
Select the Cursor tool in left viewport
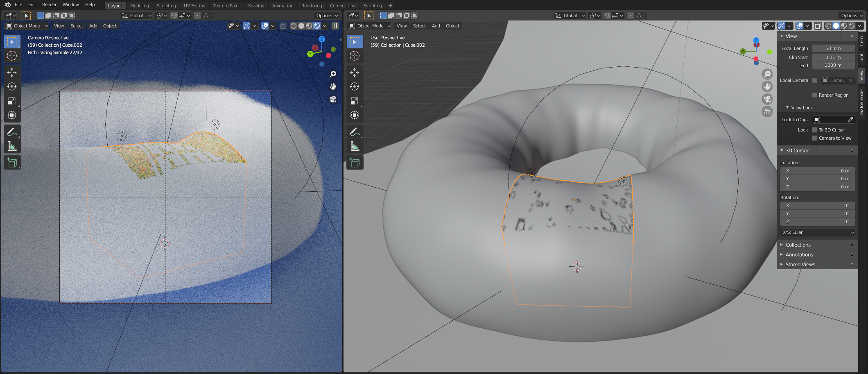point(12,56)
